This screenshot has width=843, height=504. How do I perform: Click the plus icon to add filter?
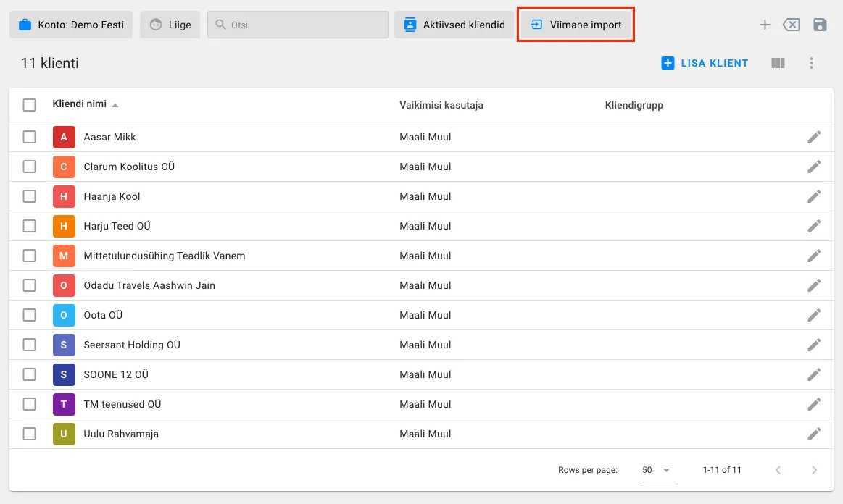tap(764, 25)
